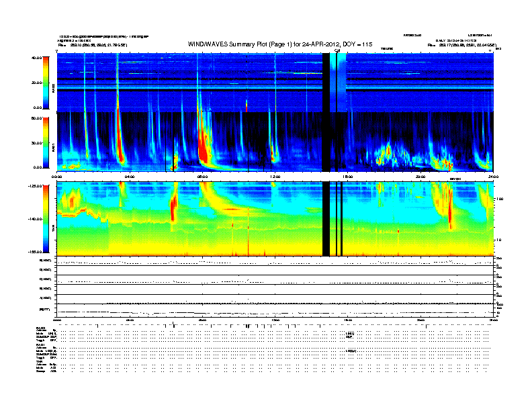Click the Cal label above the data gap

pyautogui.click(x=337, y=50)
